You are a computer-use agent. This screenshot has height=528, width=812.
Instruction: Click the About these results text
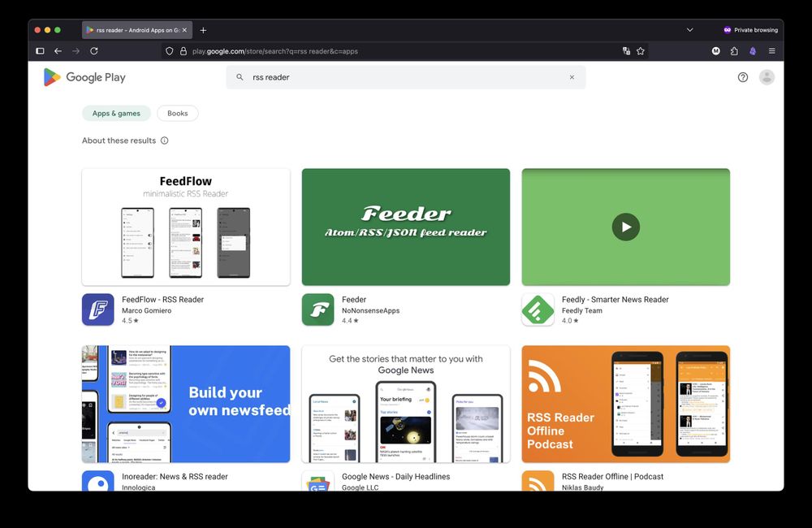(119, 141)
